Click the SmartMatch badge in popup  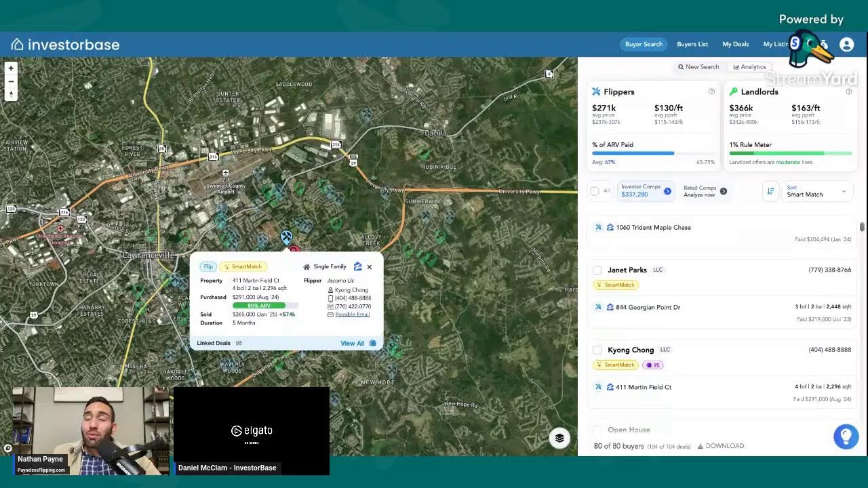pyautogui.click(x=242, y=266)
